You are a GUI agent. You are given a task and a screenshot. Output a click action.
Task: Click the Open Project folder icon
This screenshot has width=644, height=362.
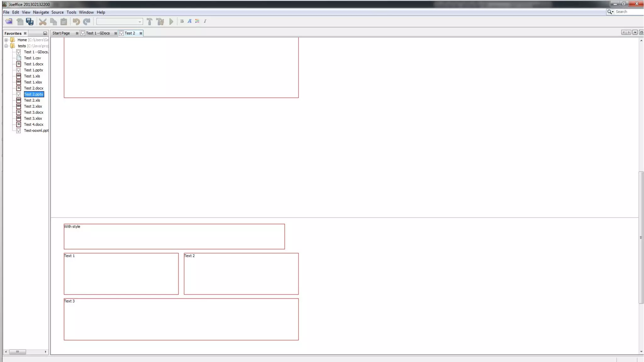tap(9, 21)
